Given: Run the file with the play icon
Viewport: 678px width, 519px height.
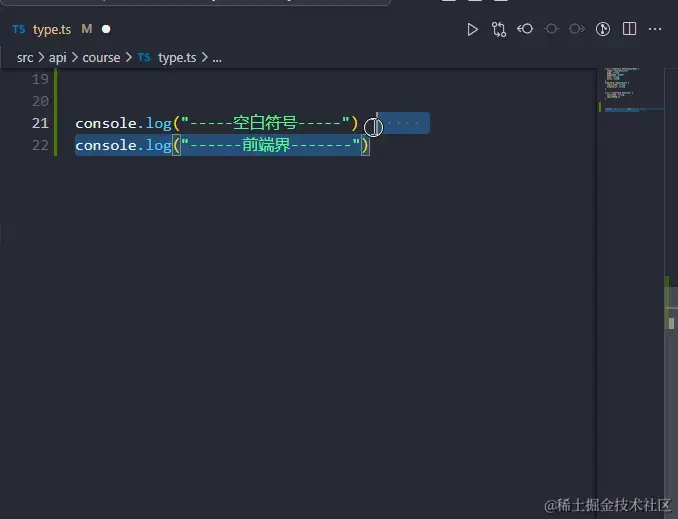Looking at the screenshot, I should point(472,29).
